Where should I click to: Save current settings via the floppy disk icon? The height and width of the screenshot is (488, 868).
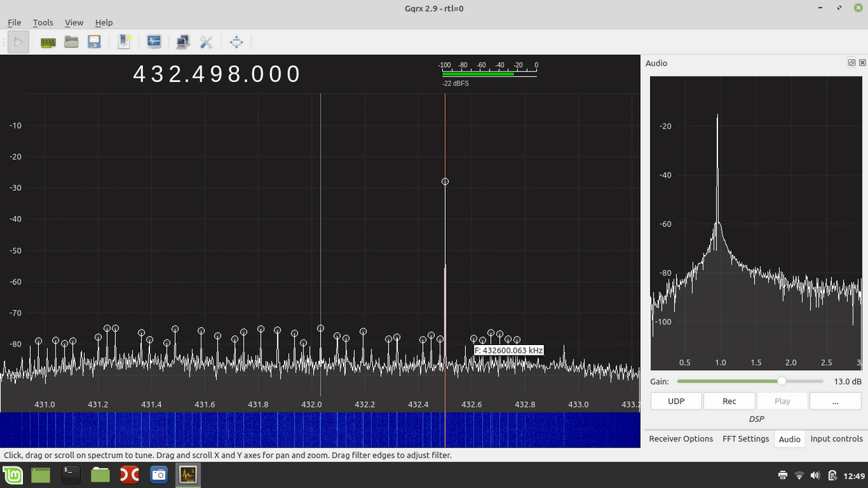point(94,42)
